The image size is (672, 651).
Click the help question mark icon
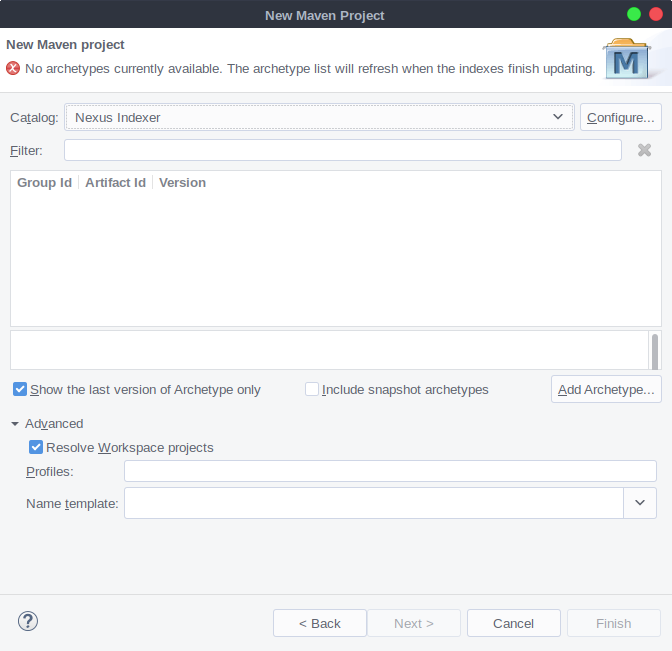coord(28,621)
